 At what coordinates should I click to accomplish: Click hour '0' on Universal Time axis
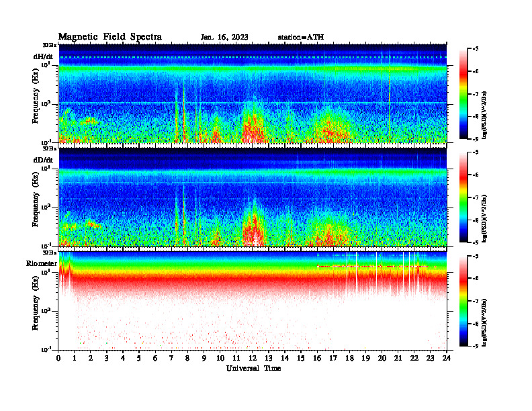click(x=58, y=358)
